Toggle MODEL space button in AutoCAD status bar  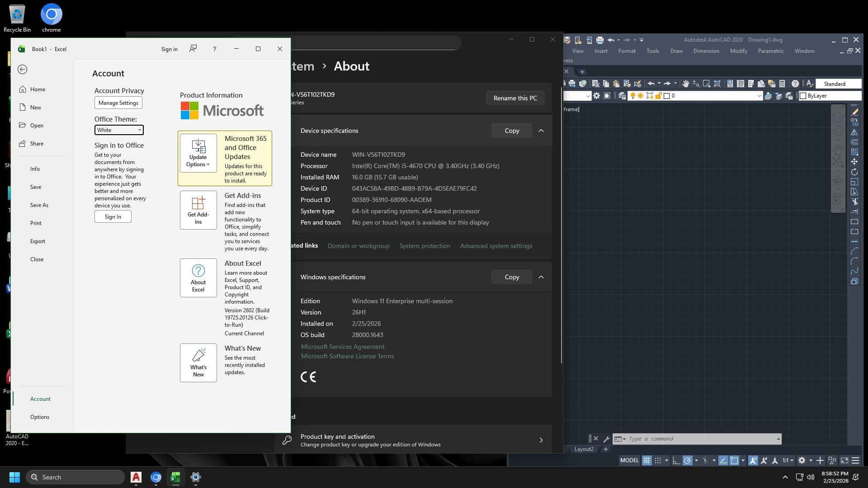tap(629, 460)
